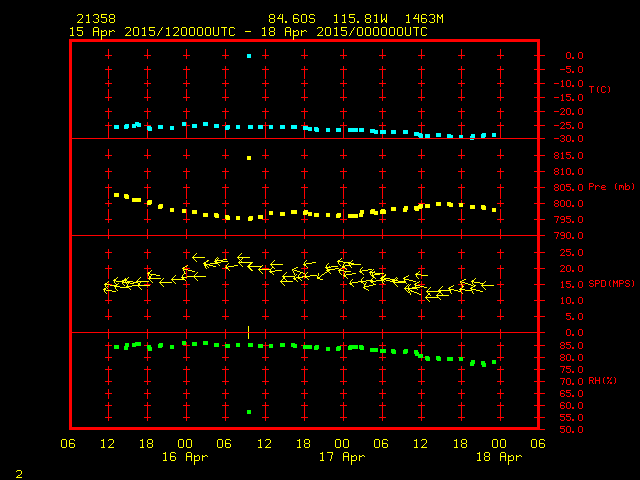Click the outlier cyan temperature point near 0.0

pyautogui.click(x=249, y=56)
